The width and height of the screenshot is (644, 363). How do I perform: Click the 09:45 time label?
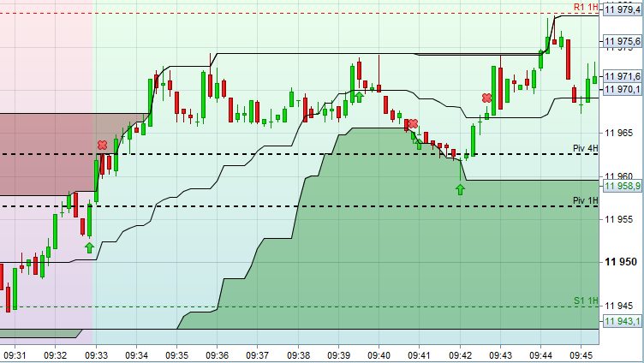(x=581, y=355)
